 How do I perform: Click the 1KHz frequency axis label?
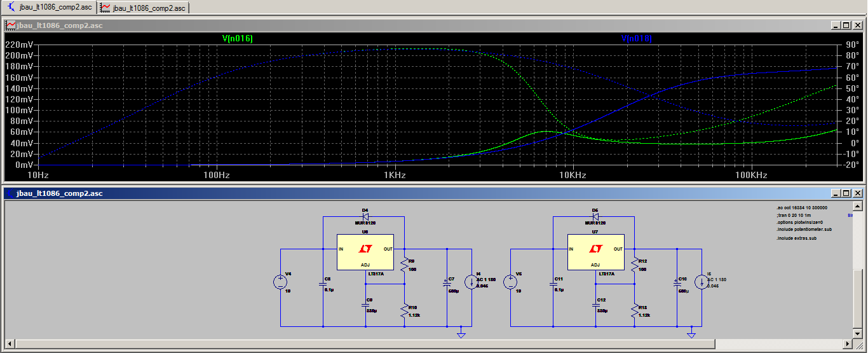[x=395, y=175]
